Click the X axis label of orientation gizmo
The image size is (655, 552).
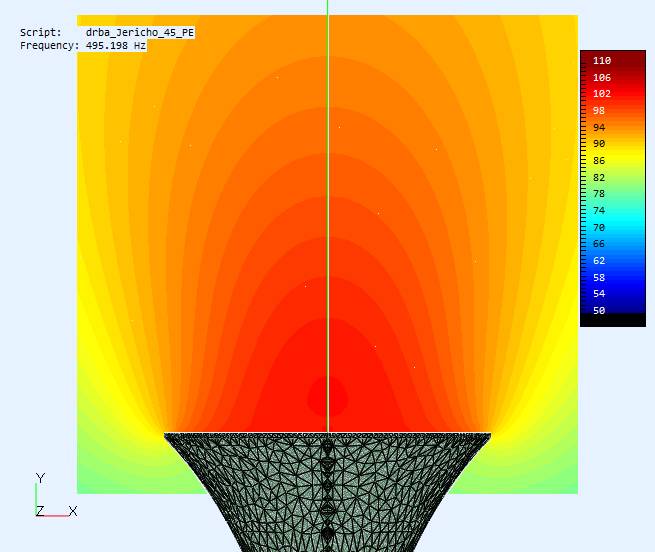(x=73, y=511)
